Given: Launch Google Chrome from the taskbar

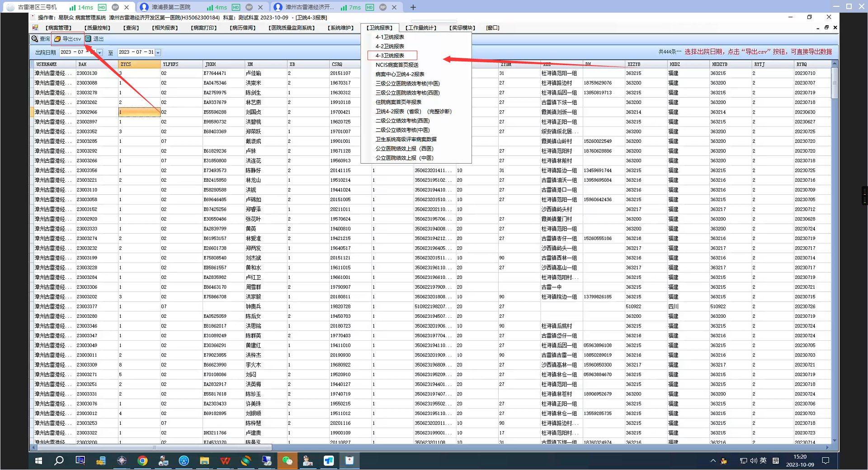Looking at the screenshot, I should tap(142, 461).
